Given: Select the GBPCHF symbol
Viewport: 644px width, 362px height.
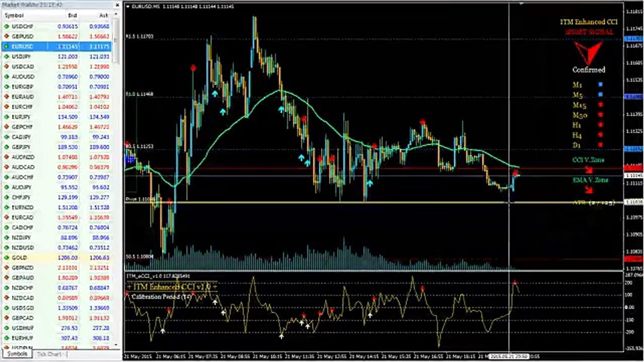Looking at the screenshot, I should click(x=23, y=127).
